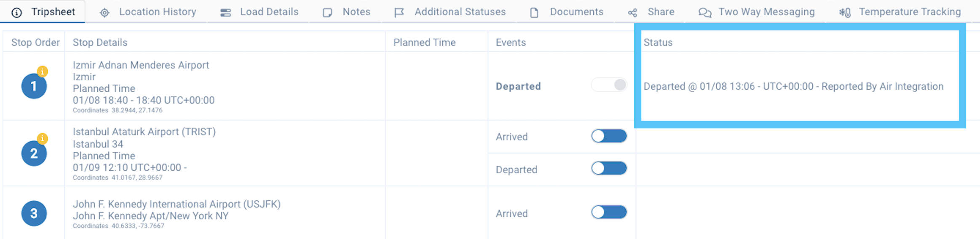Toggle Departed for Istanbul Ataturk Airport
The height and width of the screenshot is (239, 980).
609,168
